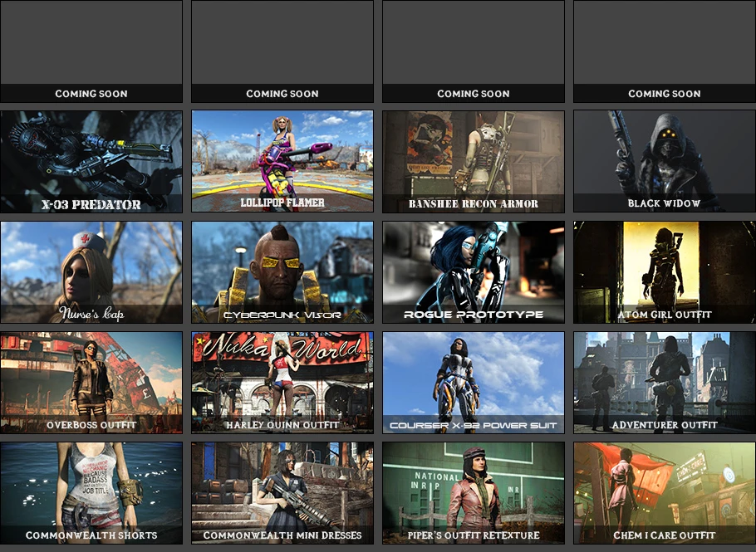Open the Commonwealth Shorts thumbnail

pos(91,493)
